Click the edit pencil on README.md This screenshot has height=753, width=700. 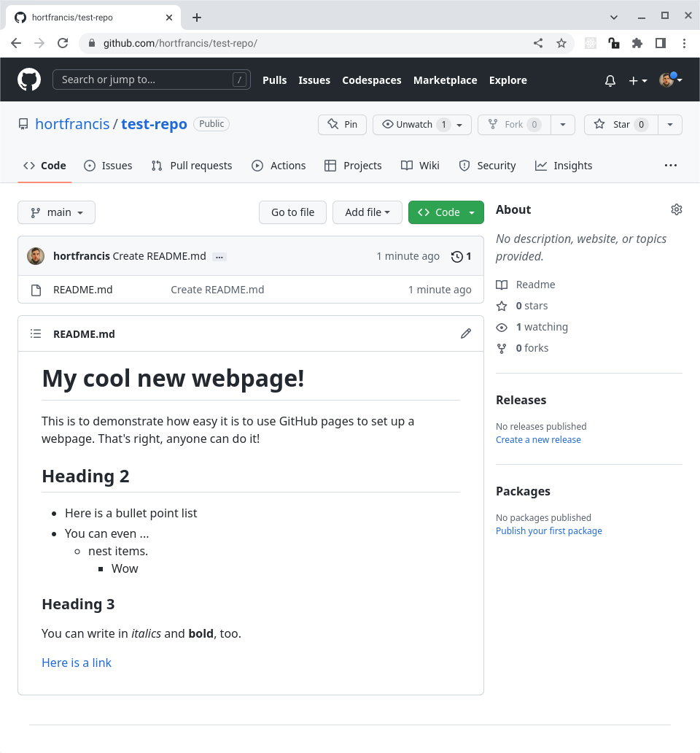point(466,333)
